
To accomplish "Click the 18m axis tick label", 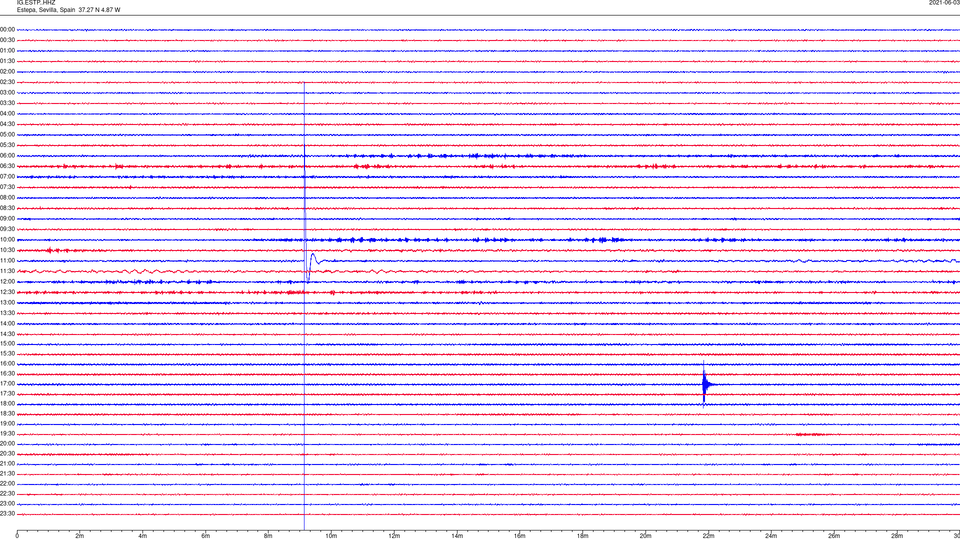I will [583, 536].
